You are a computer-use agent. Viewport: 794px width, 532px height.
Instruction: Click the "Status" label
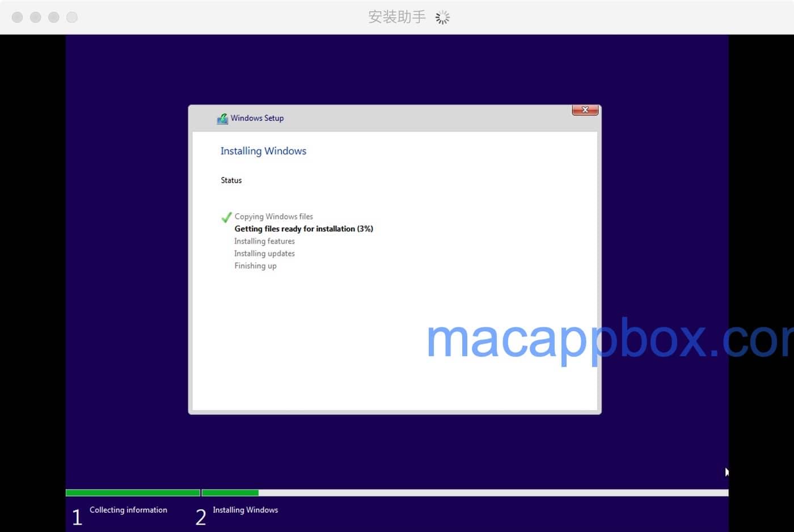click(231, 180)
